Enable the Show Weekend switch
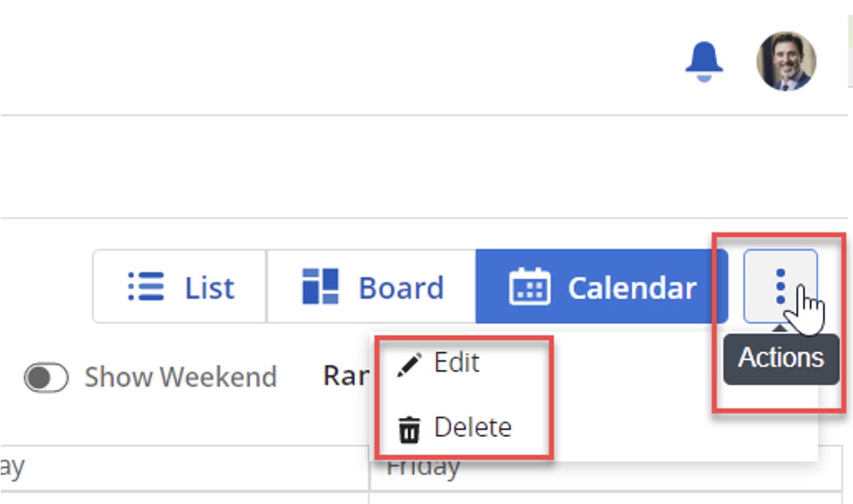Viewport: 853px width, 504px height. point(46,378)
